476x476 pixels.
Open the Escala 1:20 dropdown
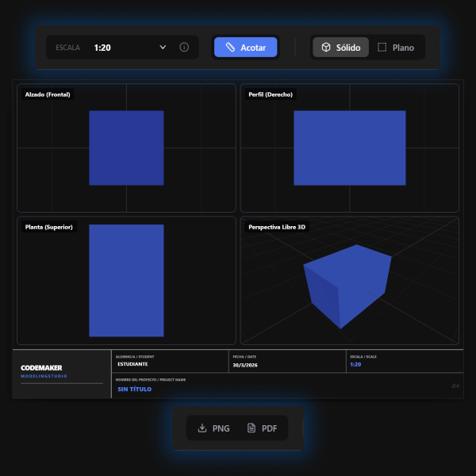(x=127, y=48)
